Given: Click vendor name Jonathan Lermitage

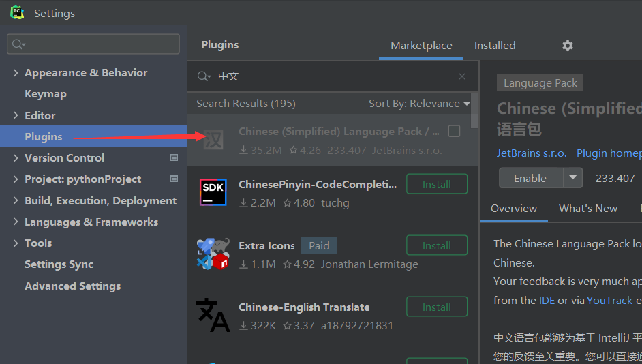Looking at the screenshot, I should pyautogui.click(x=369, y=264).
